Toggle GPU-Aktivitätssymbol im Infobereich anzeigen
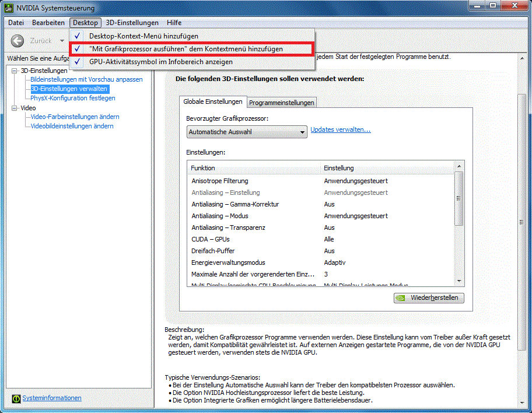532x413 pixels. (192, 62)
